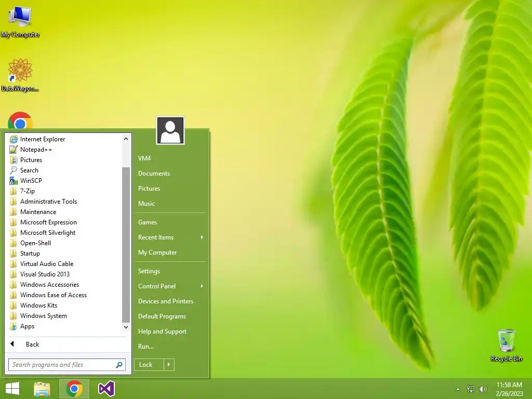Select the DataWagon desktop shortcut

click(20, 75)
